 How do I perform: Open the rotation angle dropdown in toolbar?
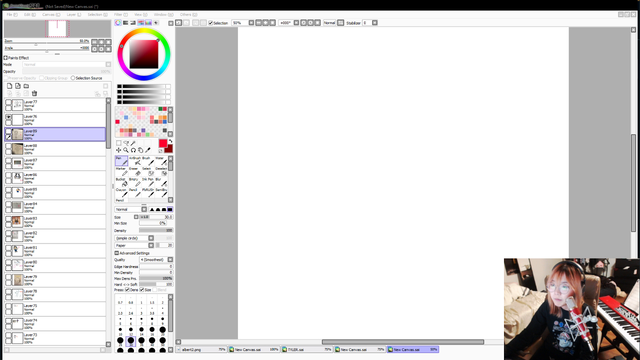pos(296,23)
